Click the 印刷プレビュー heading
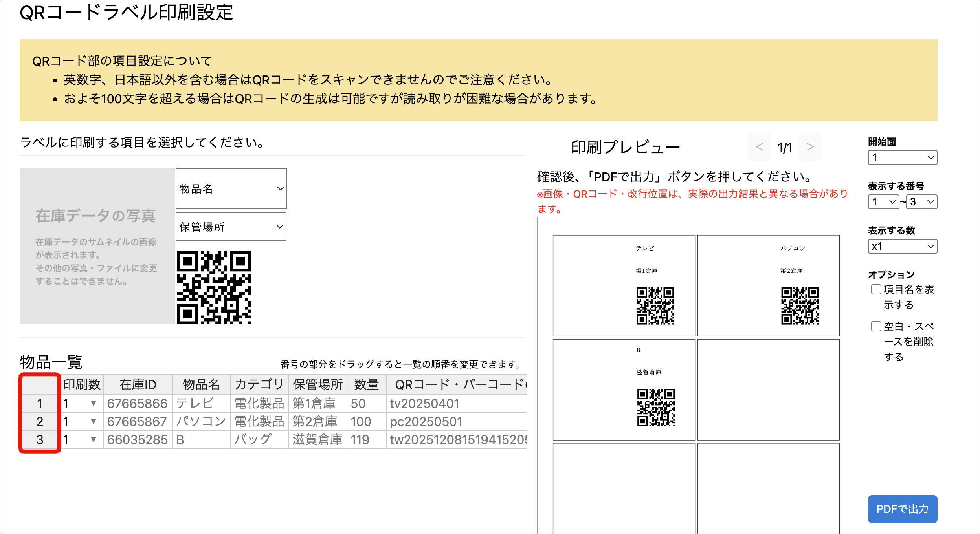This screenshot has width=980, height=534. tap(625, 147)
